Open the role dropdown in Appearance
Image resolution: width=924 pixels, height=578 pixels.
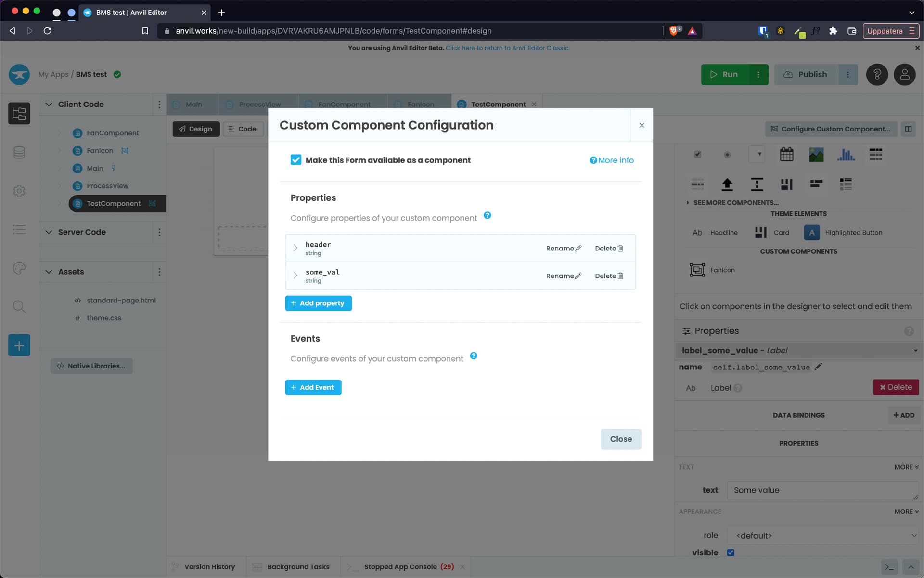pos(824,535)
